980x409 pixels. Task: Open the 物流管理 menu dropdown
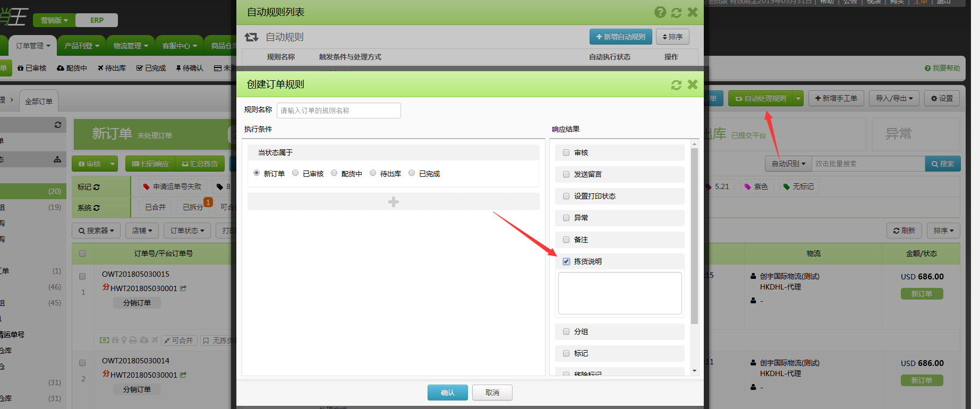131,46
